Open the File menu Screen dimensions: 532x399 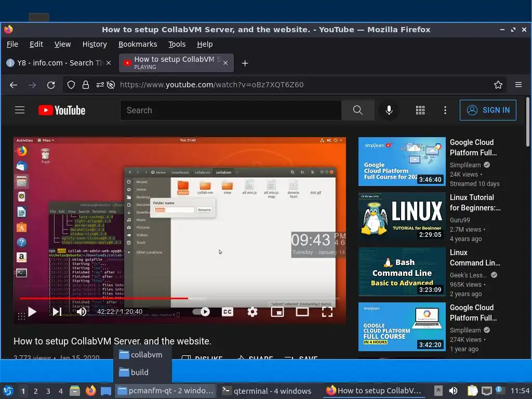(x=12, y=44)
